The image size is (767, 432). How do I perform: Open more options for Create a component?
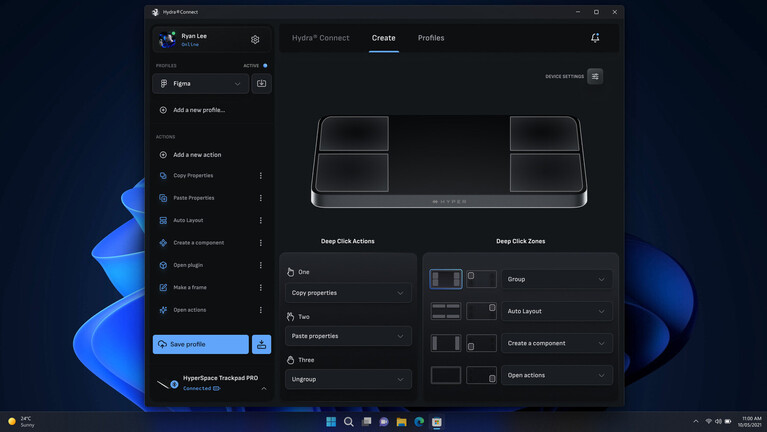click(261, 243)
